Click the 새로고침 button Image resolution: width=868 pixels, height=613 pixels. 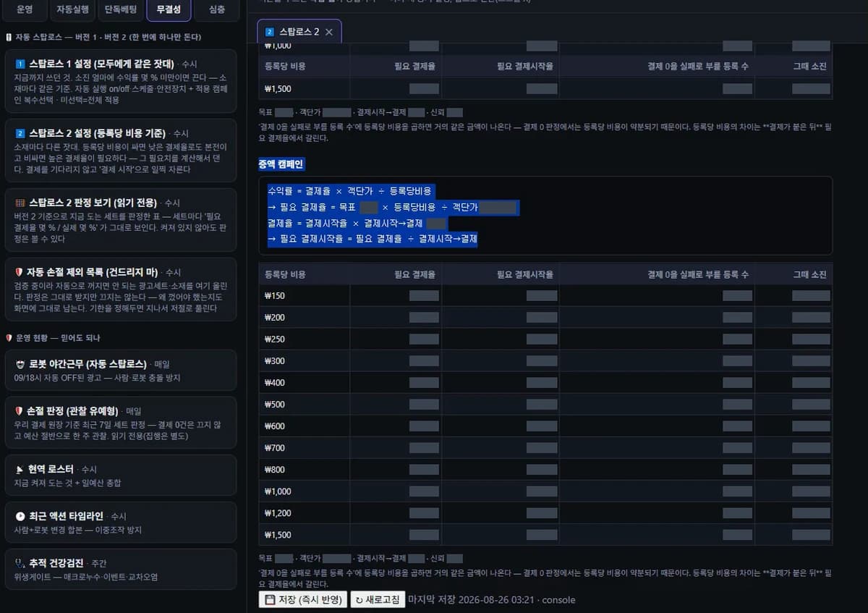coord(378,600)
